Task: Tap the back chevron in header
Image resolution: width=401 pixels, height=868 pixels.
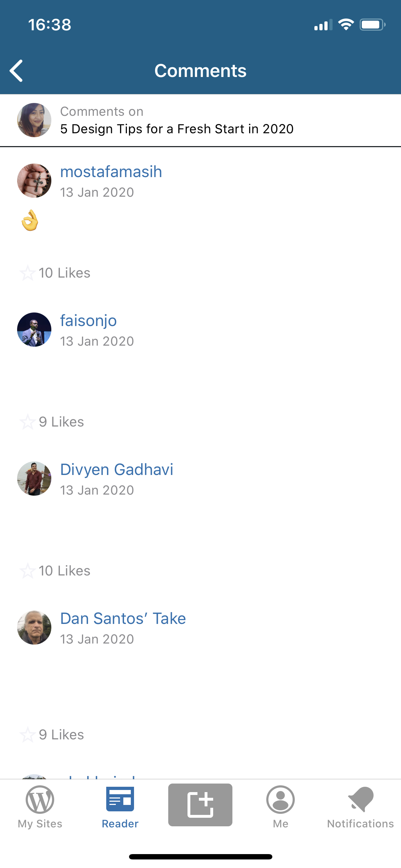Action: coord(16,71)
